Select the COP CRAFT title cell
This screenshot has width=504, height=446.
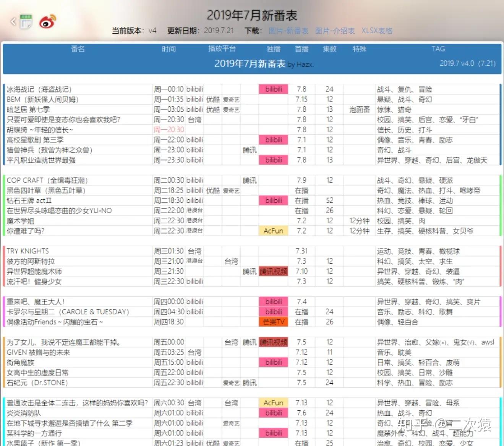47,180
